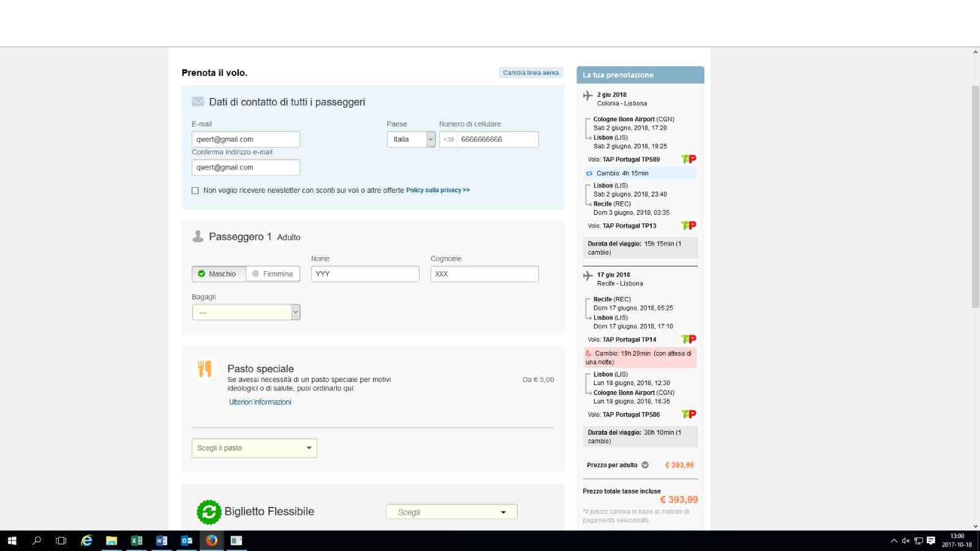Image resolution: width=980 pixels, height=551 pixels.
Task: Click the total price € 393,99
Action: pos(679,500)
